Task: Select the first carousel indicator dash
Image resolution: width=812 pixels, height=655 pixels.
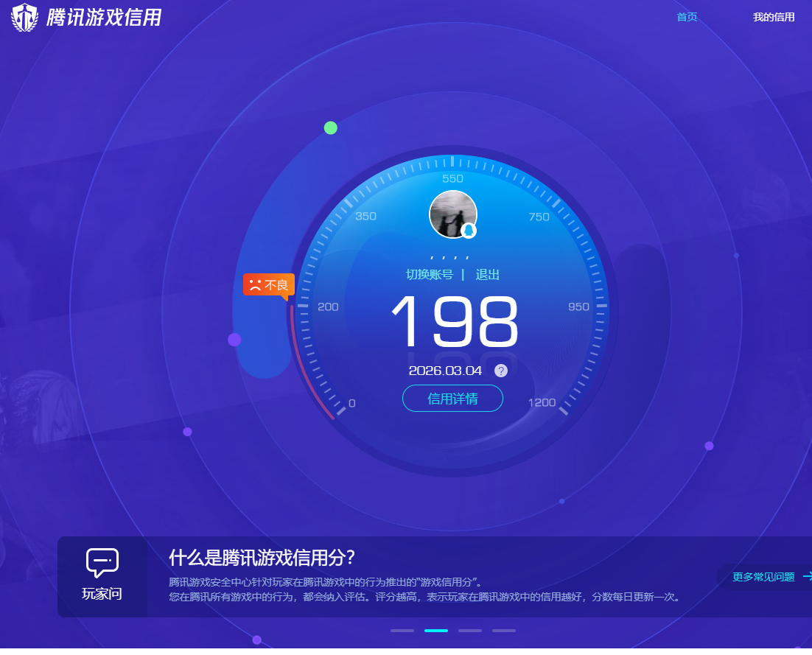Action: point(402,631)
